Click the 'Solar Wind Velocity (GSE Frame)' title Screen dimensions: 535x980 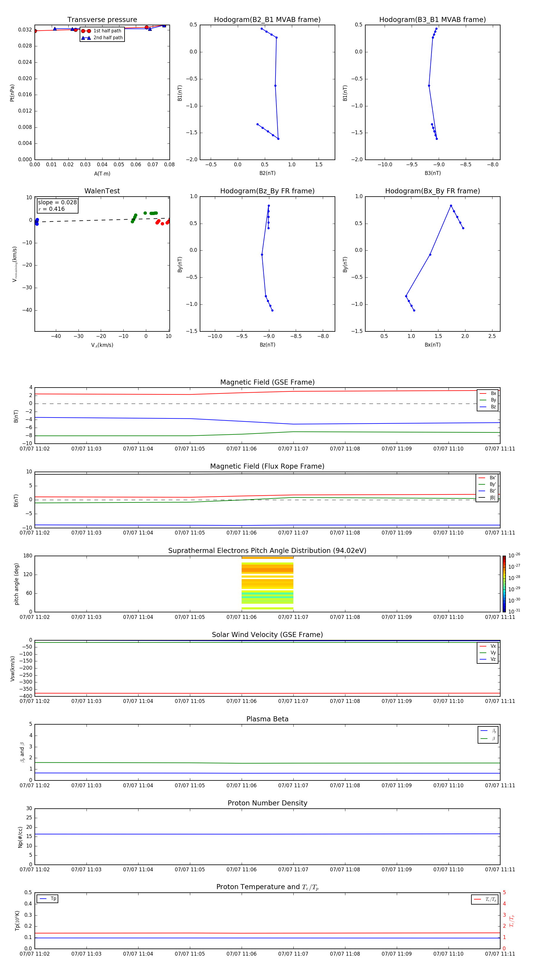tap(267, 635)
